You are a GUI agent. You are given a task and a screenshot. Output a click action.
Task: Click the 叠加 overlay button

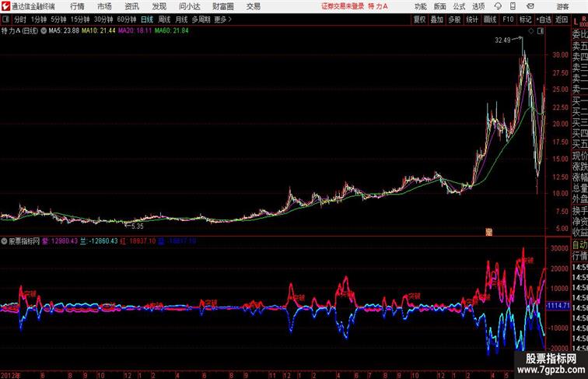[x=437, y=19]
